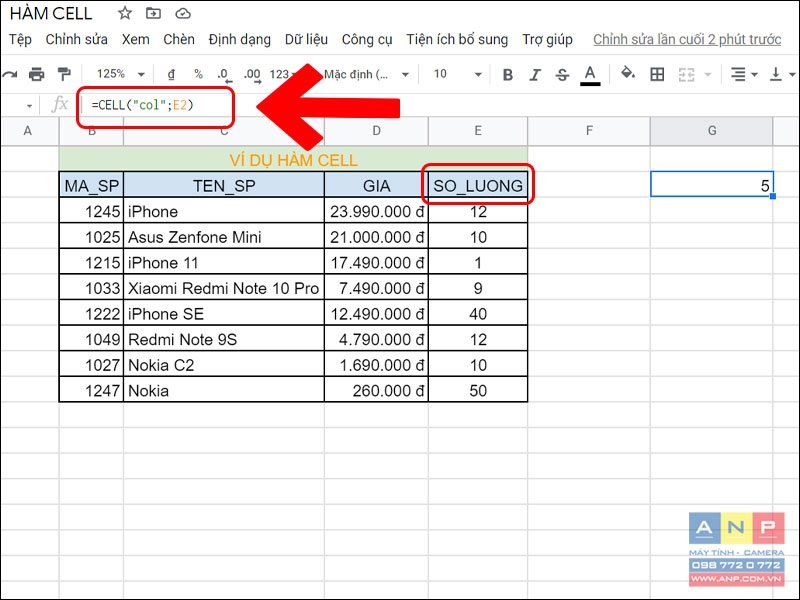The image size is (800, 600).
Task: Select the product code cell 1247
Action: click(91, 389)
